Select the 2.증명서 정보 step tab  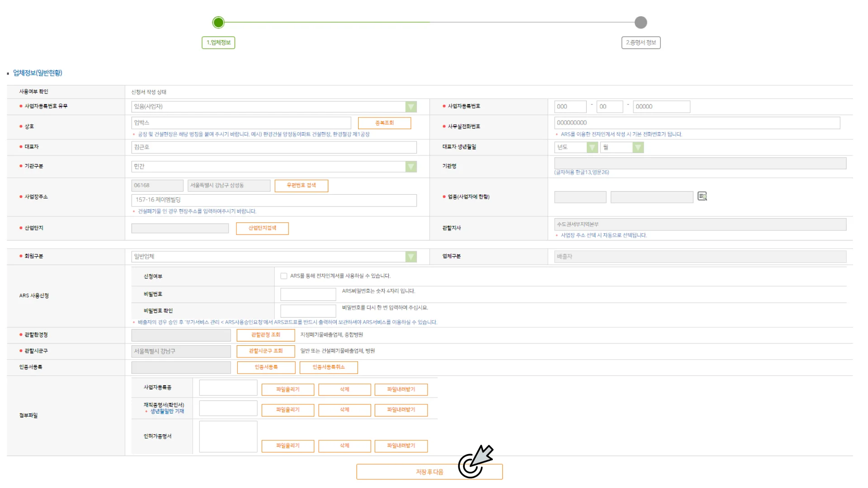[x=641, y=42]
